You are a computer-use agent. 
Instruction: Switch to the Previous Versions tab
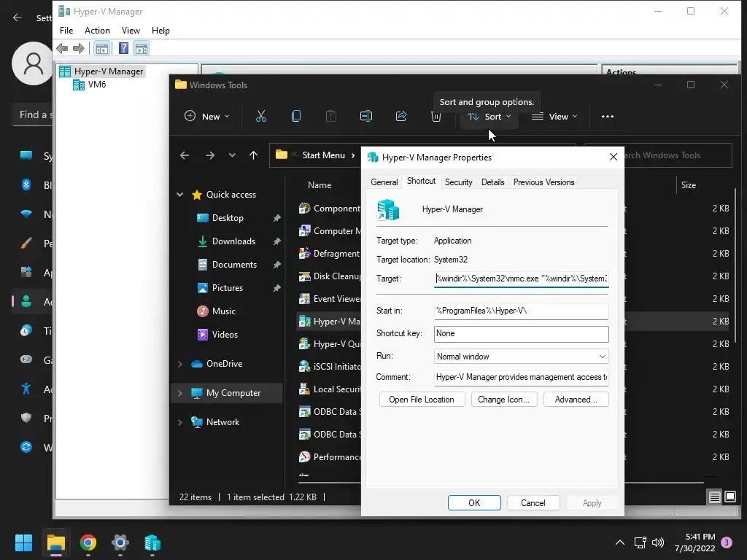click(x=543, y=182)
